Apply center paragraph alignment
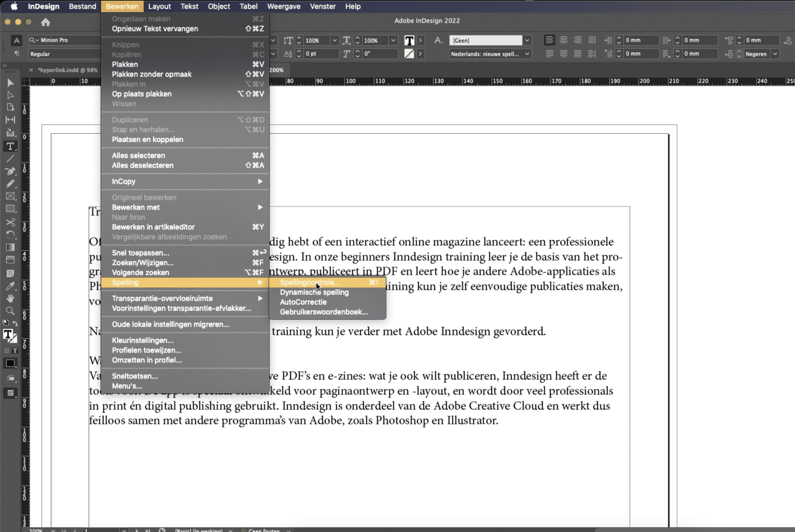The height and width of the screenshot is (532, 795). [563, 40]
